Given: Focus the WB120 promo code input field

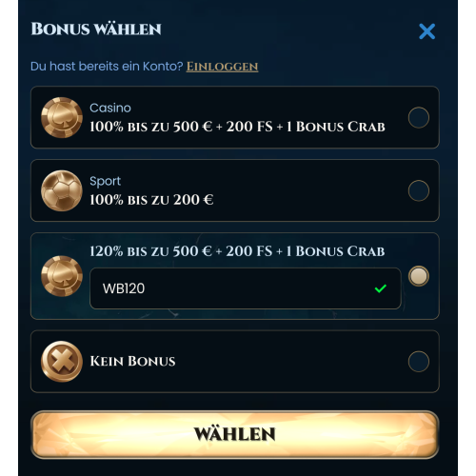Looking at the screenshot, I should 246,288.
